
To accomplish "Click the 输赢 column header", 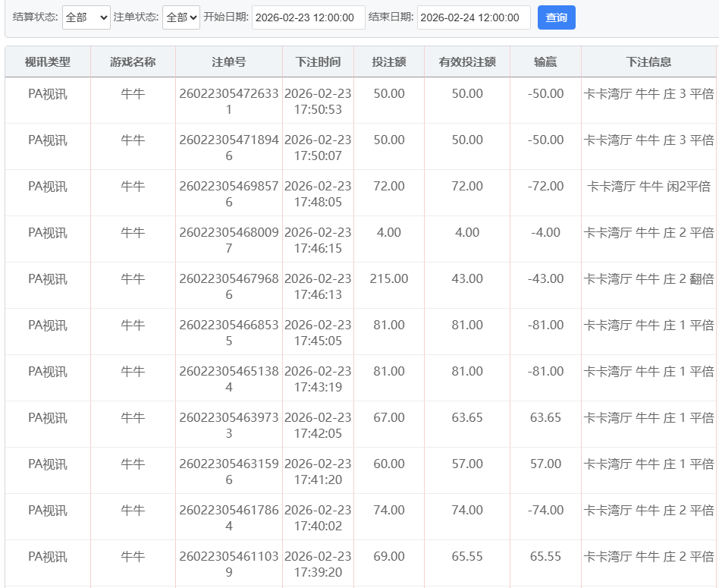I will [x=545, y=61].
